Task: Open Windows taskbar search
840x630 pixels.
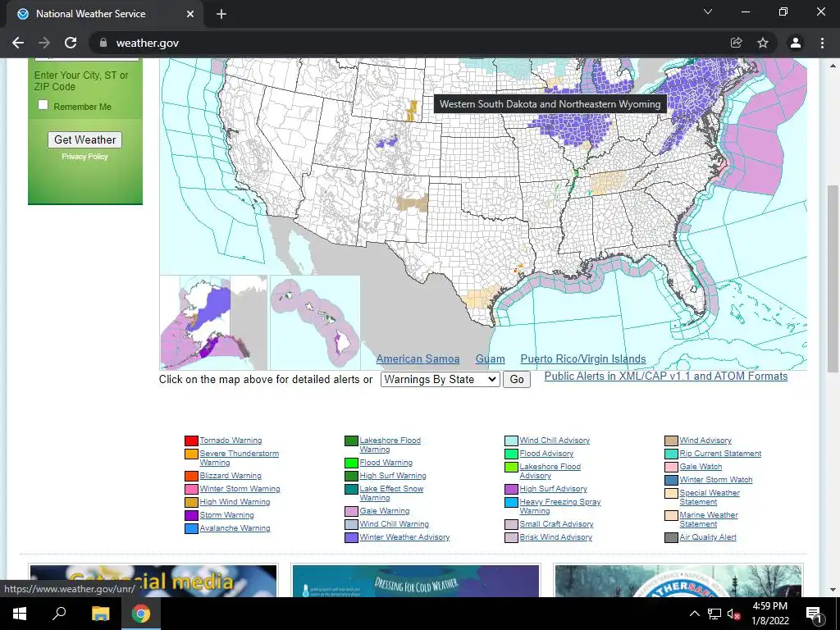Action: point(59,614)
